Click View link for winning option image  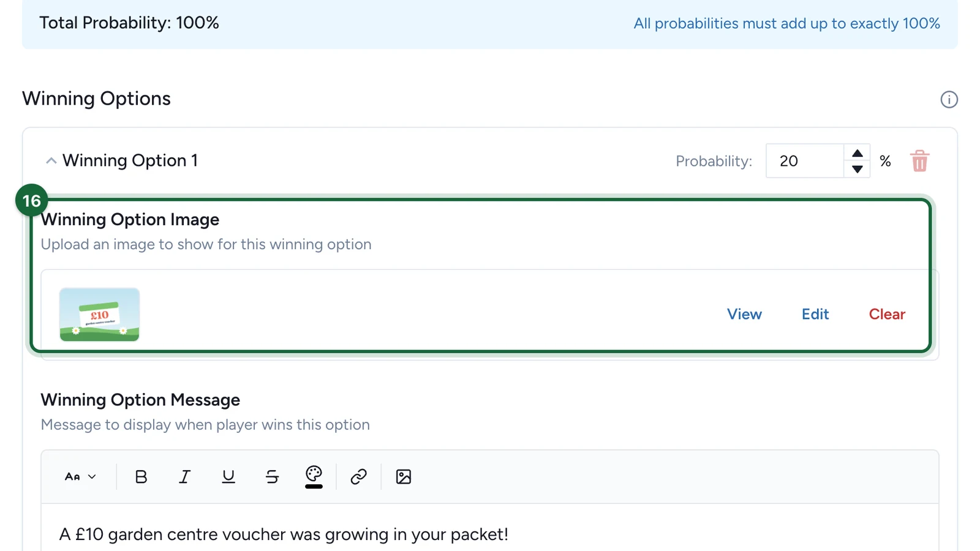744,314
